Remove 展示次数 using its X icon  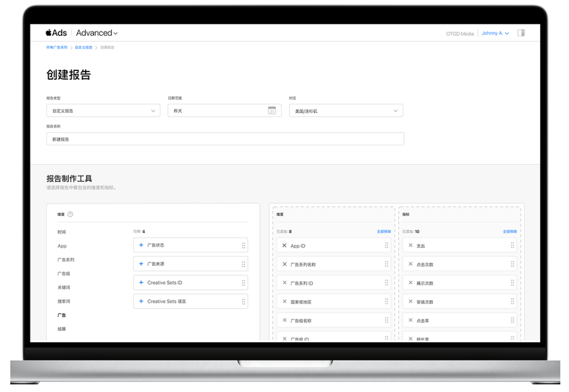point(410,283)
